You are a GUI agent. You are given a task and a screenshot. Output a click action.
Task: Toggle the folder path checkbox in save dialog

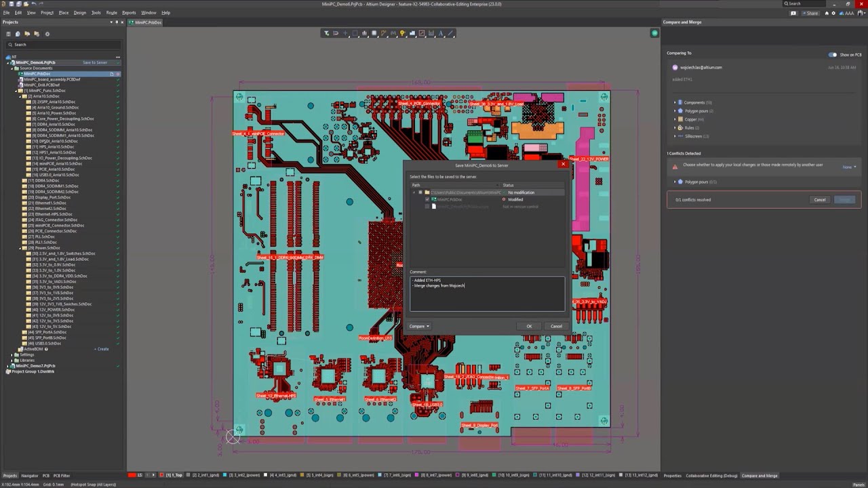click(420, 192)
